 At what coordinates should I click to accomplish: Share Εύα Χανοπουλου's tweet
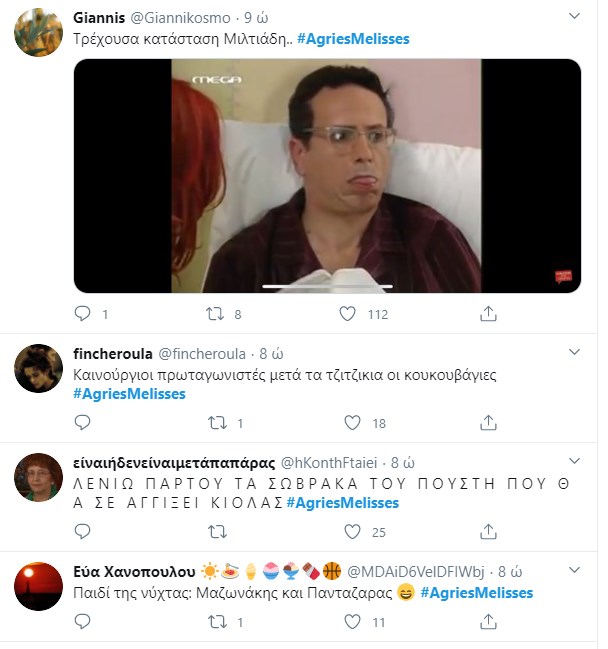(x=488, y=622)
